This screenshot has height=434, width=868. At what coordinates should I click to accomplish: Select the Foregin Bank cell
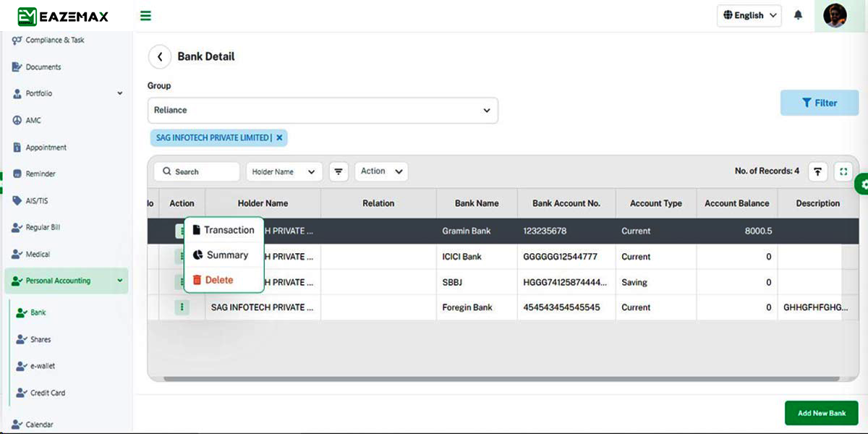pos(477,307)
